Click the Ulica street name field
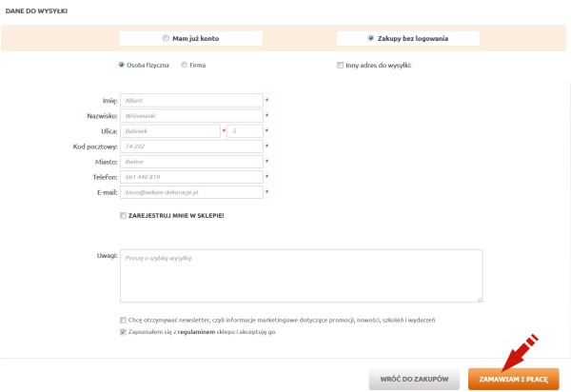 pos(169,130)
